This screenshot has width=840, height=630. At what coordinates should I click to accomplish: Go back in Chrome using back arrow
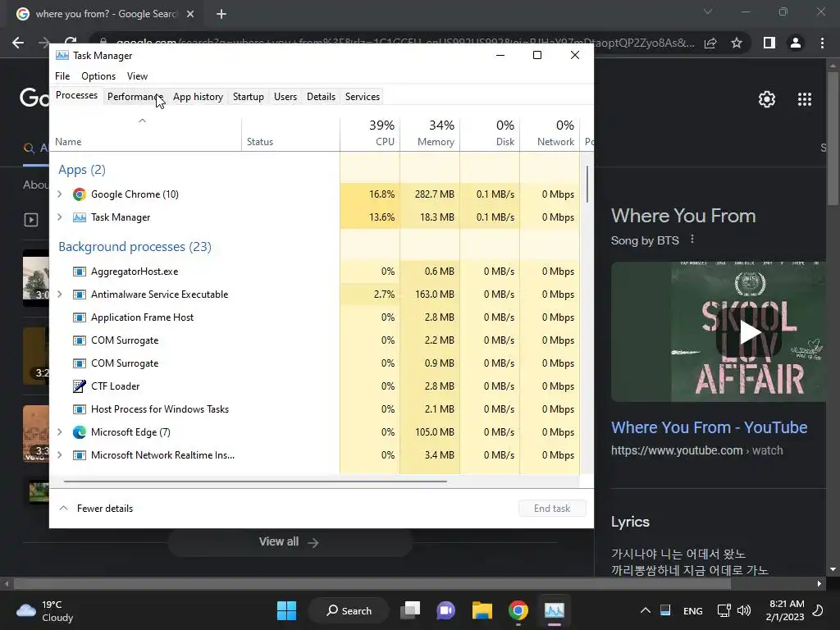coord(18,43)
